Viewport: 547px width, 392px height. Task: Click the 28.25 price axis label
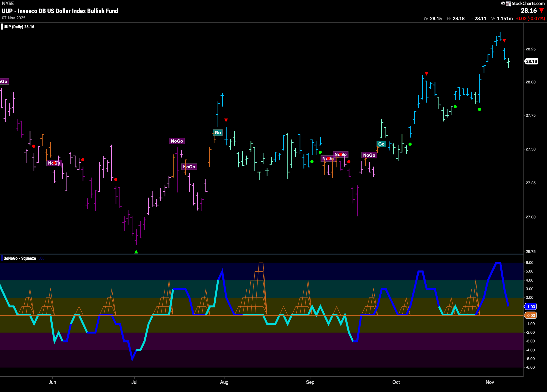click(531, 49)
